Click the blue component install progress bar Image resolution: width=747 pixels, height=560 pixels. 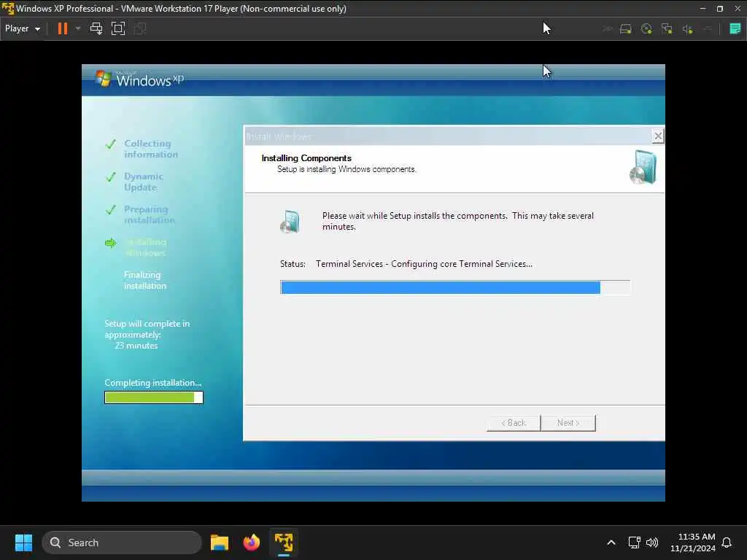[x=455, y=287]
